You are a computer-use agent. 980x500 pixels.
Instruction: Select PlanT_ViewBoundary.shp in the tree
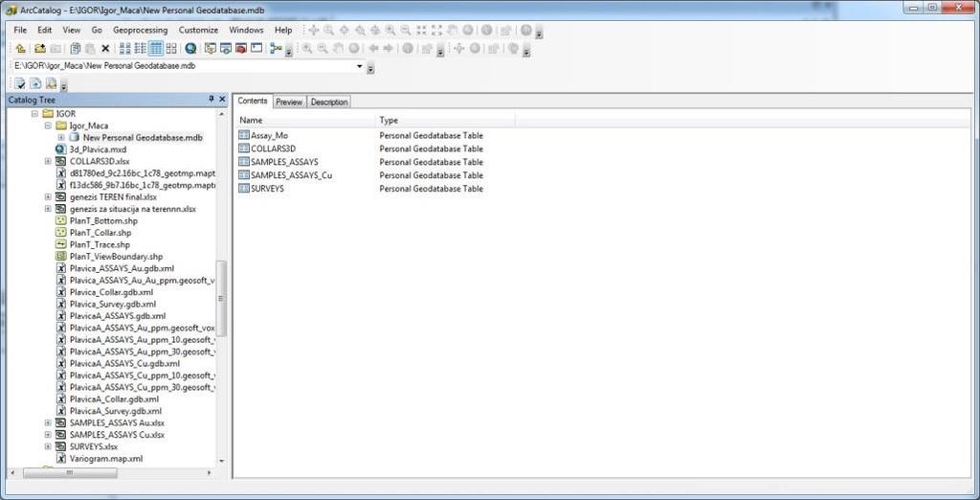pos(116,257)
